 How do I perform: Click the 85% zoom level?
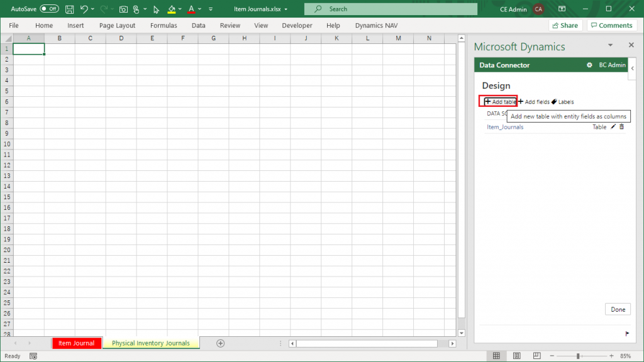626,356
